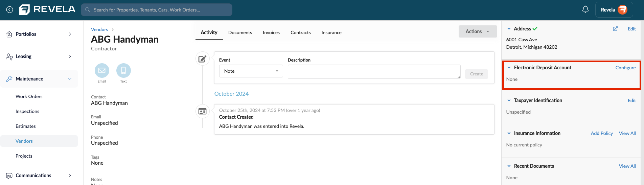The width and height of the screenshot is (644, 185).
Task: Collapse Recent Documents section
Action: click(x=509, y=166)
